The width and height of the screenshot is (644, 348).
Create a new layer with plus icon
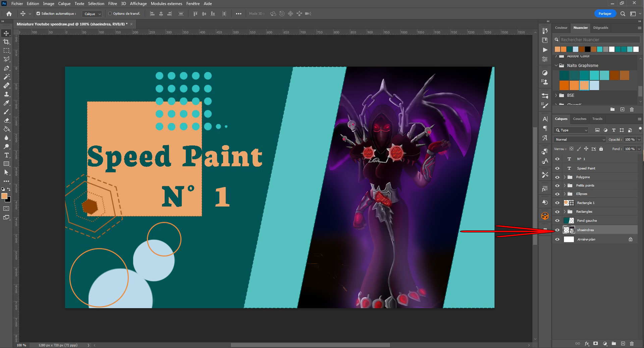pos(623,344)
